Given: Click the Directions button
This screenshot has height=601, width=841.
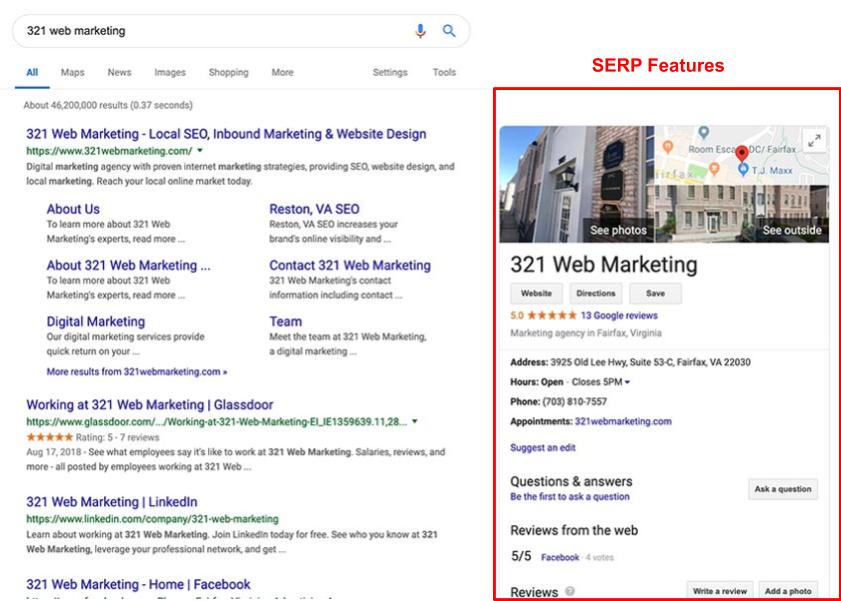Looking at the screenshot, I should coord(596,293).
